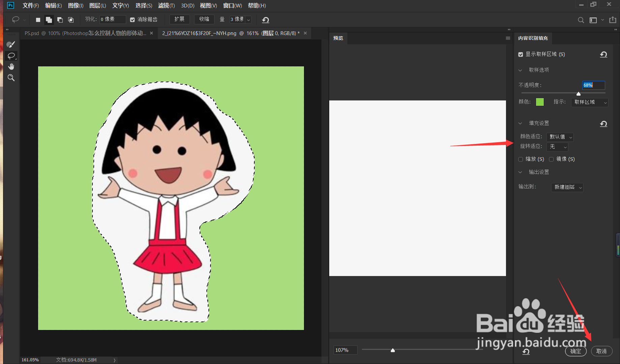620x364 pixels.
Task: Click the preview zoom slider handle
Action: 393,351
